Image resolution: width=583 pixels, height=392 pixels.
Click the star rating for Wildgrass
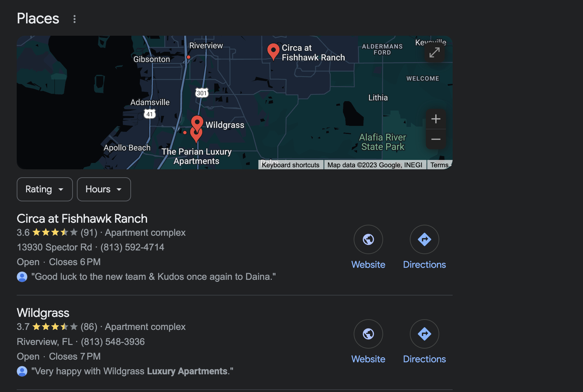tap(55, 327)
